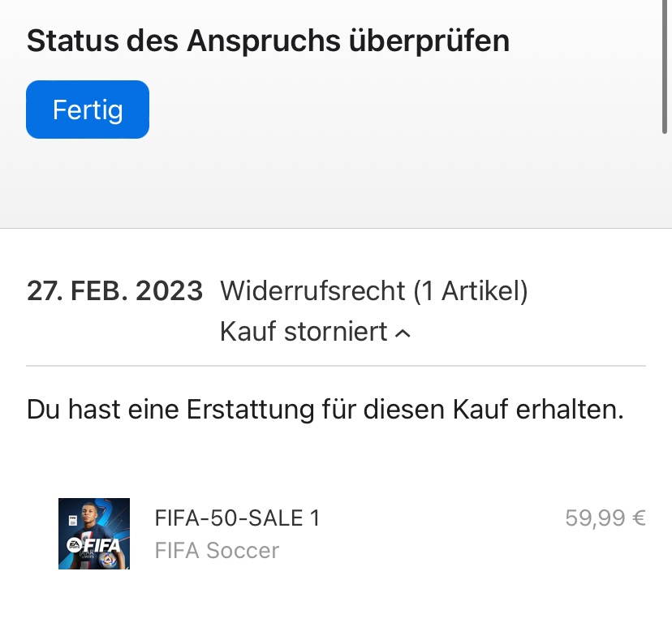Click the Kauf storniert status text

(x=304, y=332)
